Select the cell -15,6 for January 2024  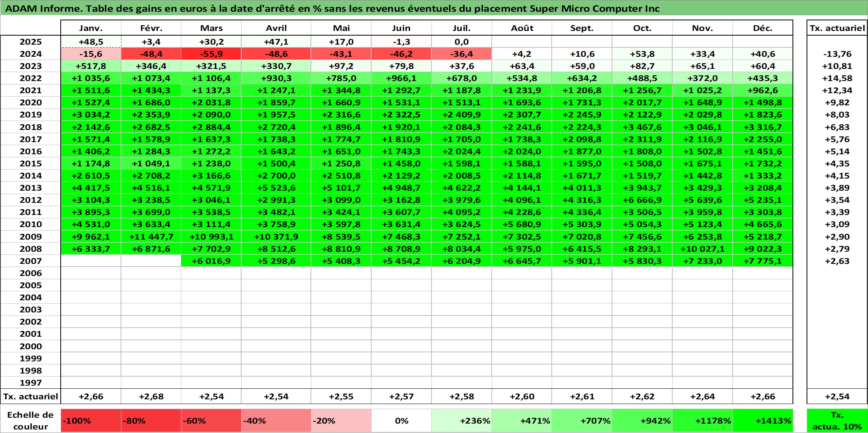[x=91, y=54]
